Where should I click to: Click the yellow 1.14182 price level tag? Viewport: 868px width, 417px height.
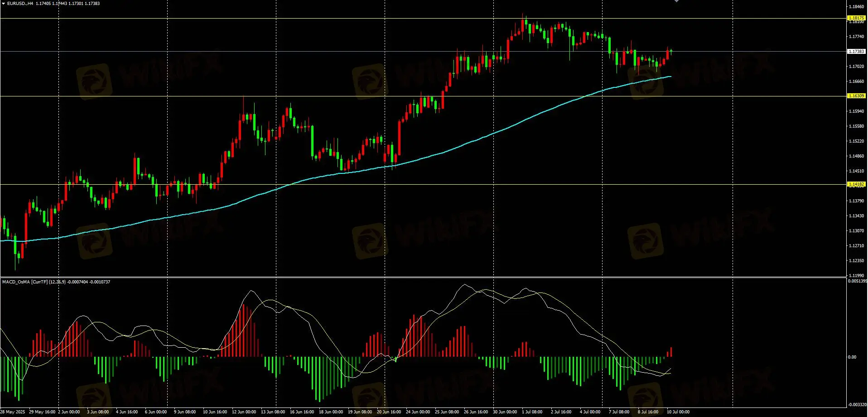856,184
